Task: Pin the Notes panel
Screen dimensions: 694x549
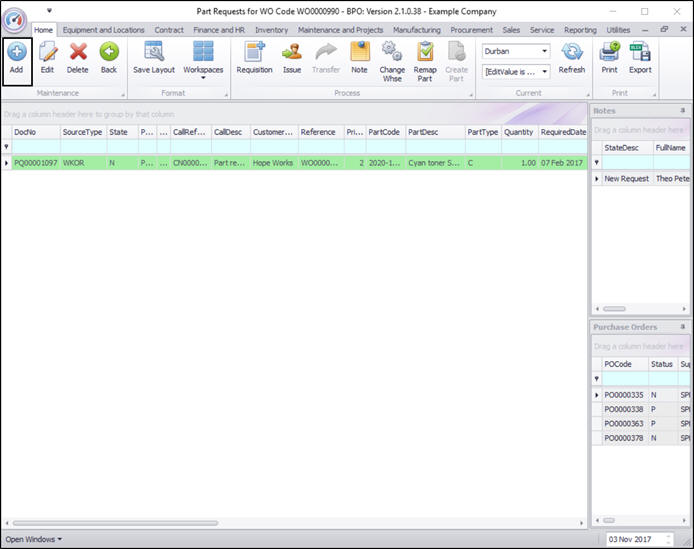Action: pyautogui.click(x=682, y=110)
